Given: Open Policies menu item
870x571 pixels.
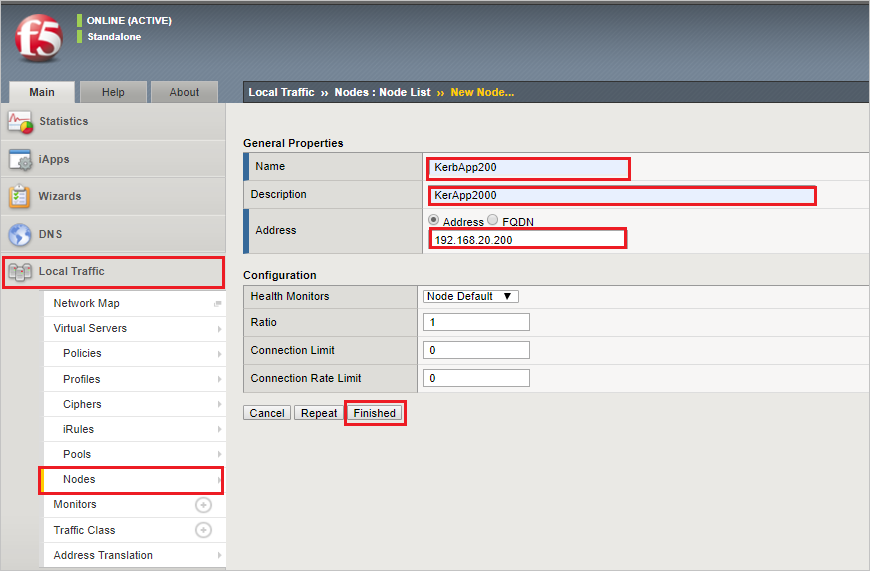Looking at the screenshot, I should (135, 353).
